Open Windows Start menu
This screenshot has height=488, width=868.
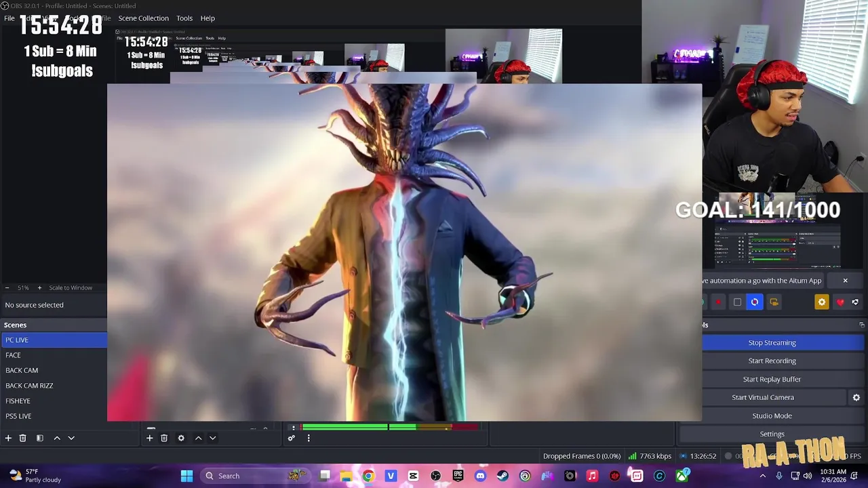[x=186, y=476]
